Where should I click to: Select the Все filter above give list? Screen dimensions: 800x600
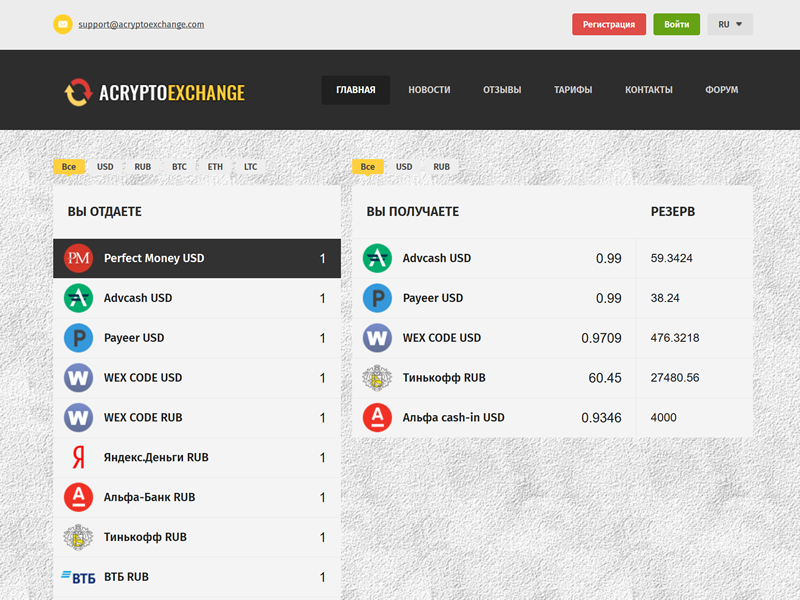point(69,167)
